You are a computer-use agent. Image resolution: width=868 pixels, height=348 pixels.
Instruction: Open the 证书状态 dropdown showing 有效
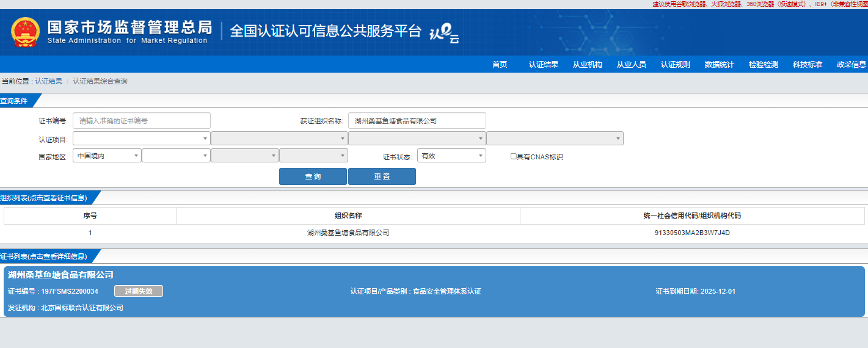451,156
